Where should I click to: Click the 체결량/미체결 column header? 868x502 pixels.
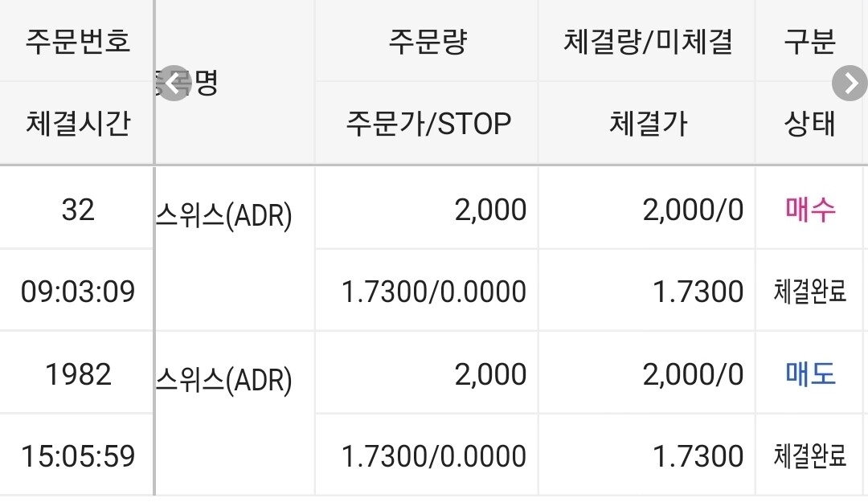tap(647, 41)
